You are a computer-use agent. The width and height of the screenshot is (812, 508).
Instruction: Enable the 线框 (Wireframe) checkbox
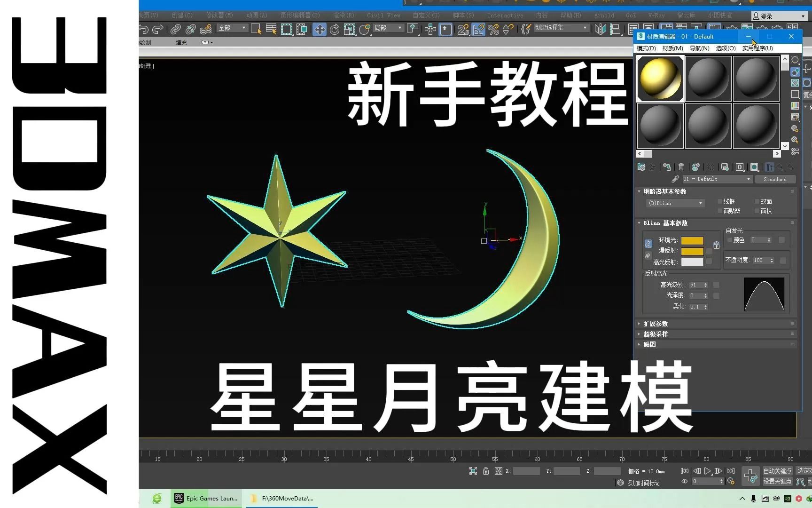pos(720,201)
